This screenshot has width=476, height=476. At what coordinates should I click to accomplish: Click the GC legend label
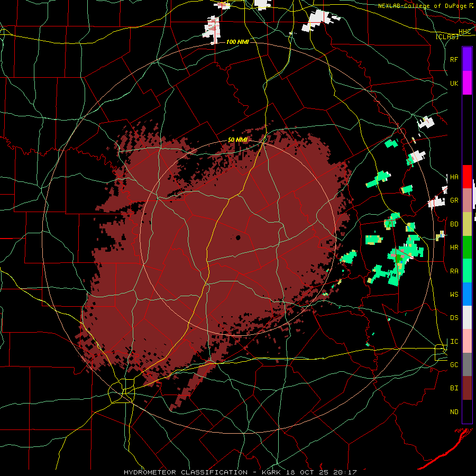coord(454,365)
